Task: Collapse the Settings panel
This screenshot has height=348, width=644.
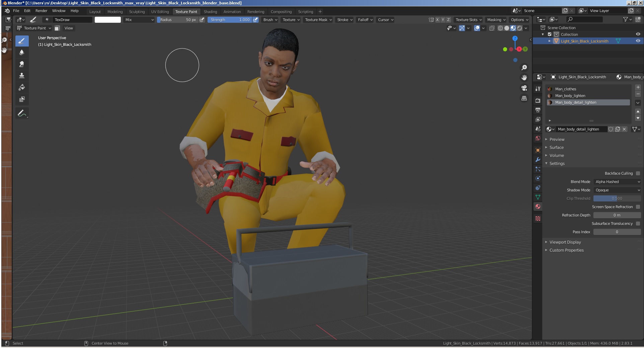Action: tap(557, 164)
